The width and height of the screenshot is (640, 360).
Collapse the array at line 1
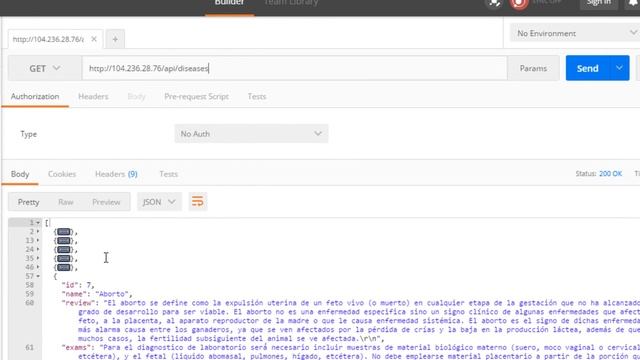pyautogui.click(x=38, y=223)
